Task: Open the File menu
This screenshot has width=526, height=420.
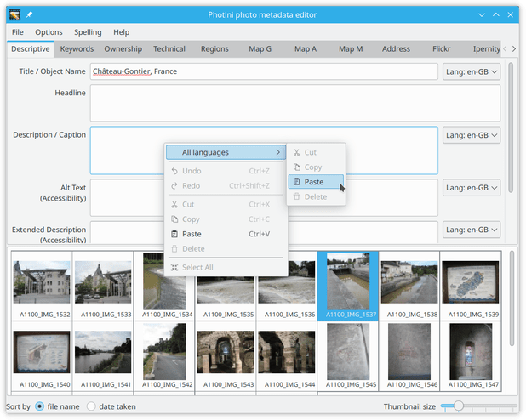Action: [17, 32]
